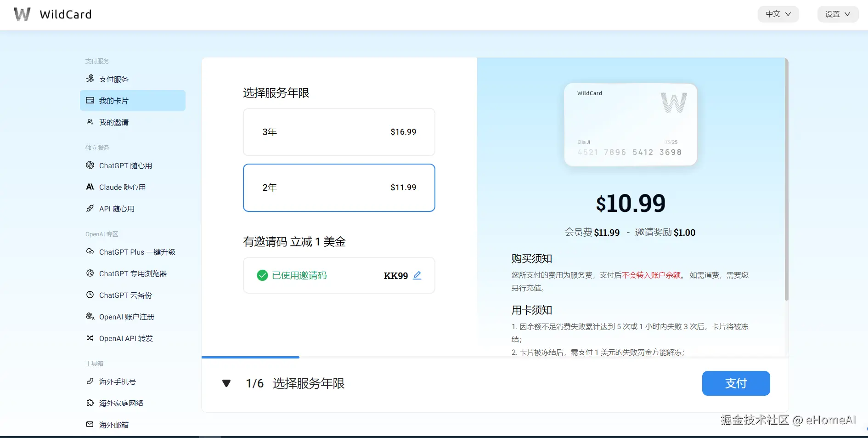Click the 购买须知 heading
The height and width of the screenshot is (438, 868).
click(x=532, y=259)
